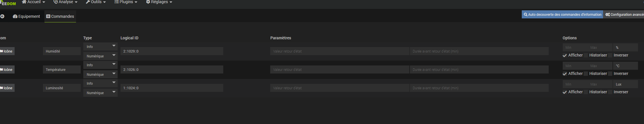
Task: Click Humidité Logical ID field
Action: (x=172, y=51)
